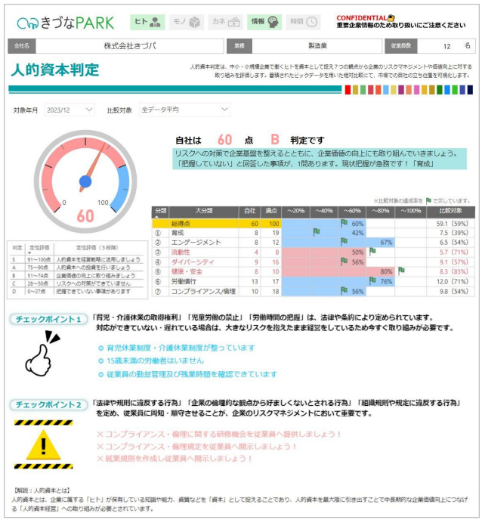This screenshot has width=485, height=520.
Task: Click the 比較対象 column header in the table
Action: [x=450, y=211]
